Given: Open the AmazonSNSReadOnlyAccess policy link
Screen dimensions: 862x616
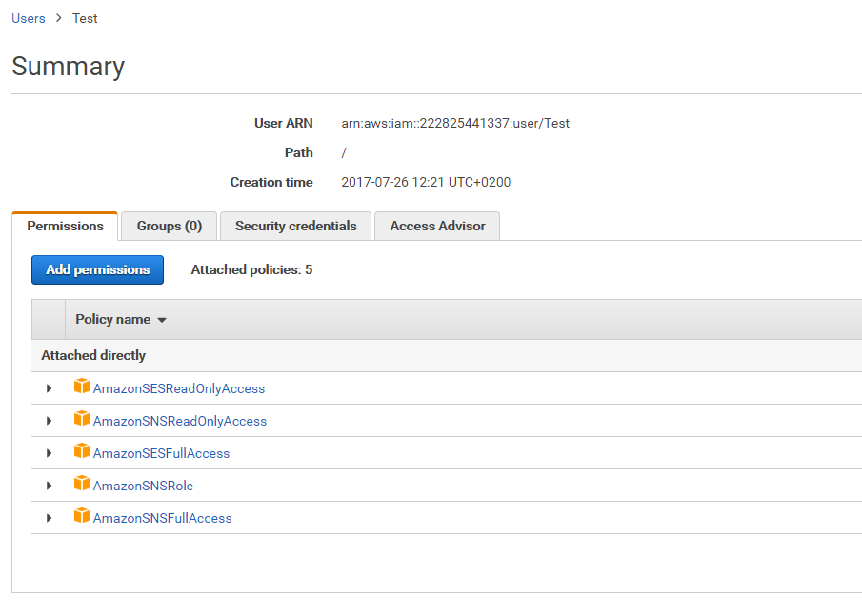Looking at the screenshot, I should (180, 422).
